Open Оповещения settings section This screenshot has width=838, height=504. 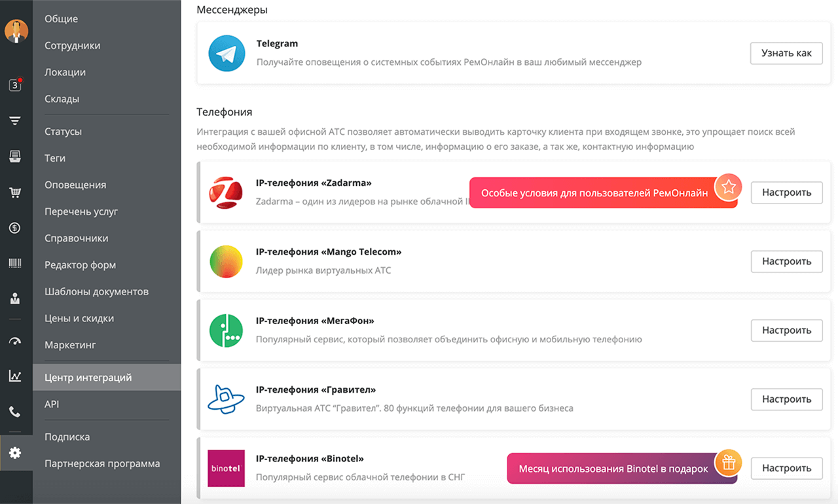click(x=75, y=185)
